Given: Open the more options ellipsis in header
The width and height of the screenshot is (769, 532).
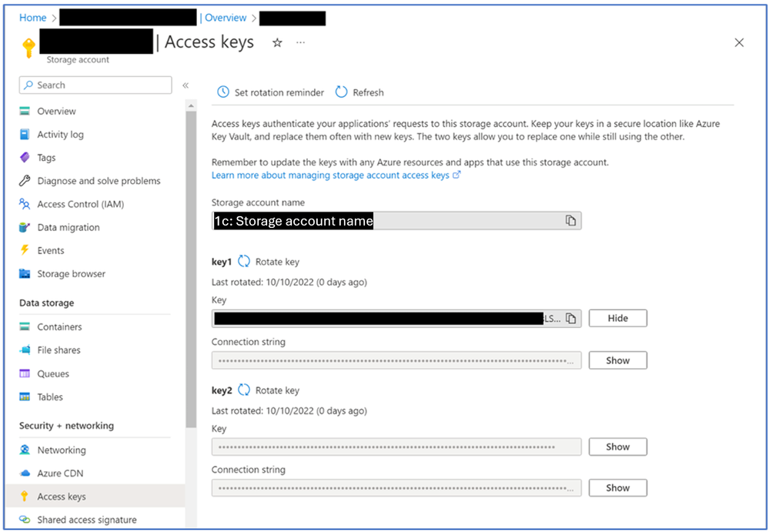Looking at the screenshot, I should pyautogui.click(x=301, y=42).
